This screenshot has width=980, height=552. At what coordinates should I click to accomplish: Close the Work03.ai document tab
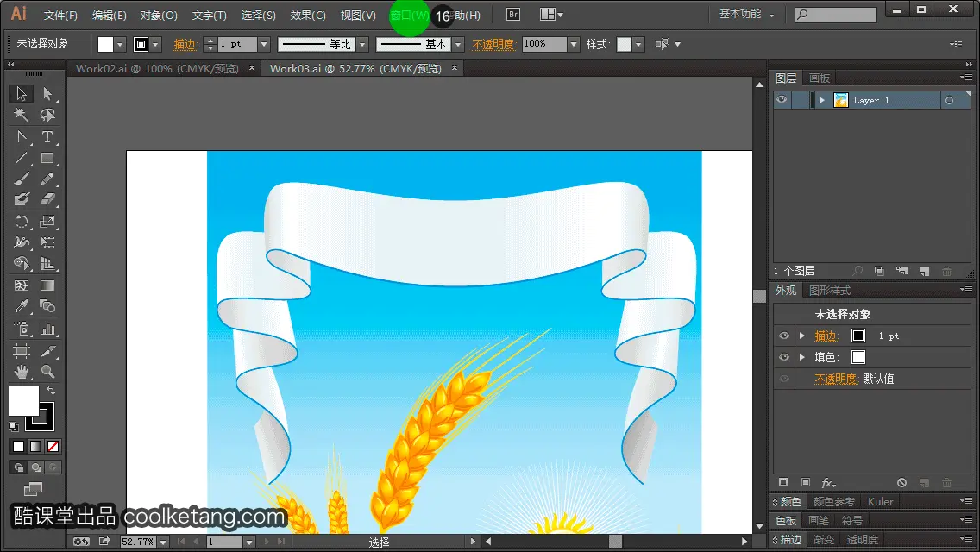tap(455, 67)
